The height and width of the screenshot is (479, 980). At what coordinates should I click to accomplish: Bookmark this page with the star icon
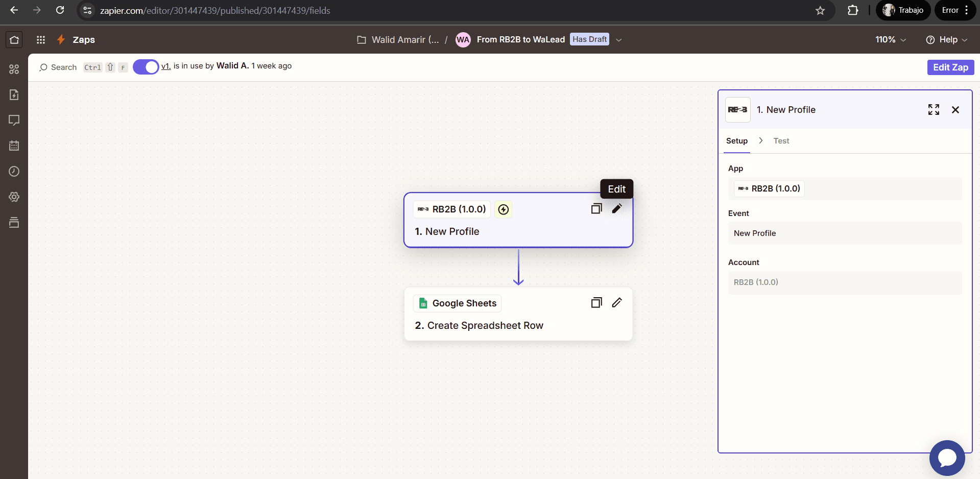[x=820, y=10]
